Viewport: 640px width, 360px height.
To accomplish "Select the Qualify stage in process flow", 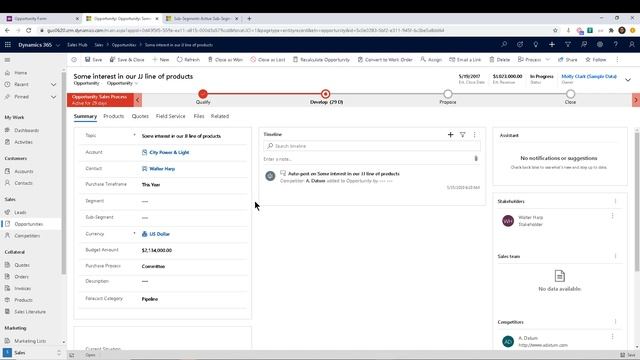I will click(x=203, y=94).
